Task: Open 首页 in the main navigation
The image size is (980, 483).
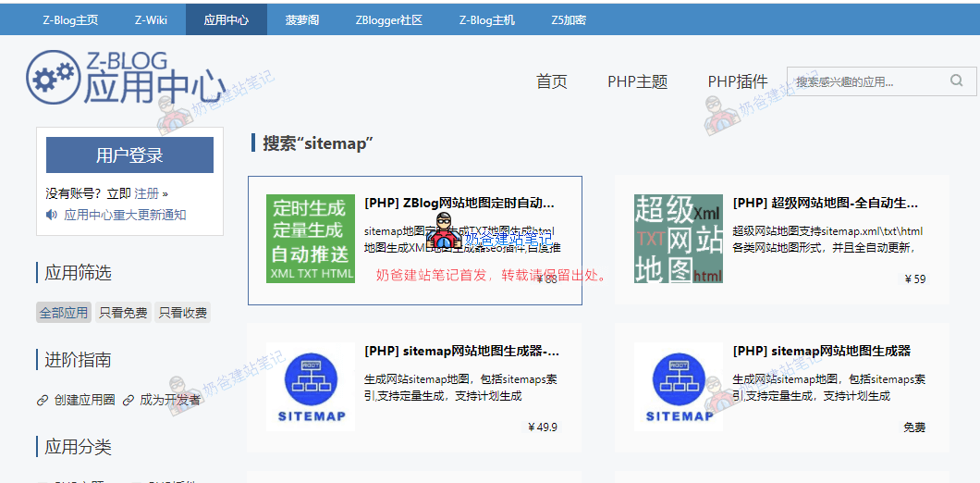Action: [x=551, y=81]
